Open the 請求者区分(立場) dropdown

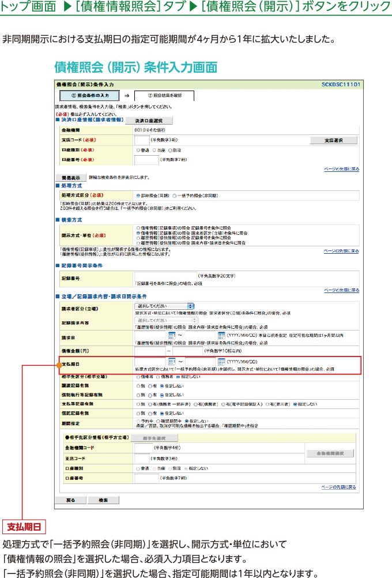tap(164, 306)
